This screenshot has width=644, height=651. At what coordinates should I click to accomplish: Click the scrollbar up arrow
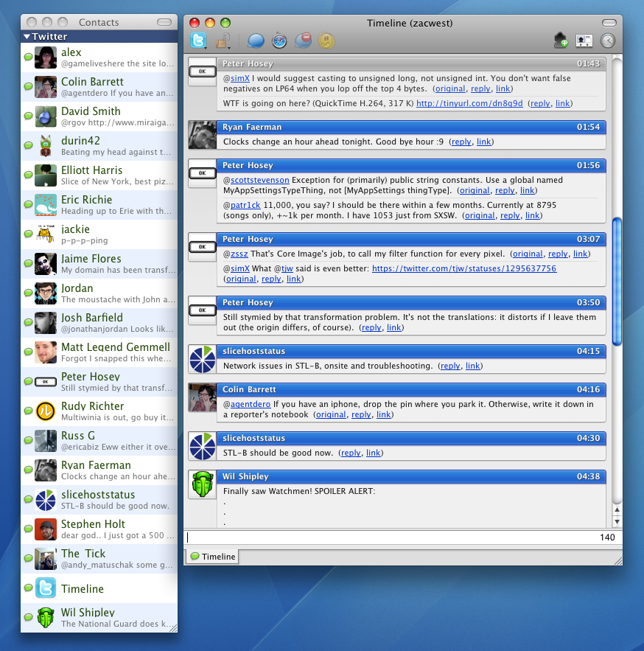click(x=617, y=510)
